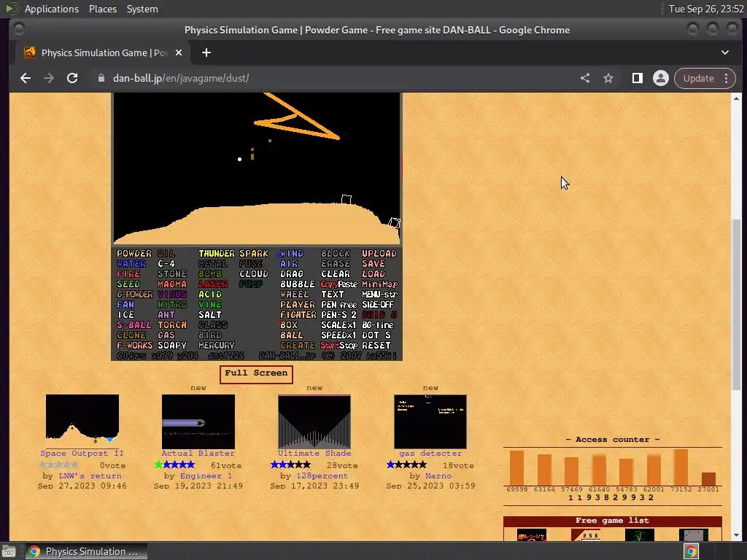Image resolution: width=747 pixels, height=560 pixels.
Task: Select the VIRUS element
Action: click(172, 295)
